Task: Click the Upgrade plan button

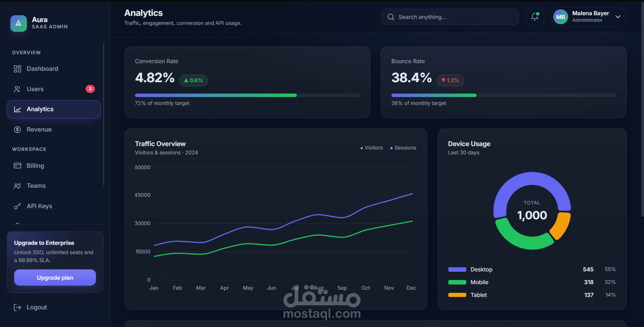Action: click(x=55, y=278)
